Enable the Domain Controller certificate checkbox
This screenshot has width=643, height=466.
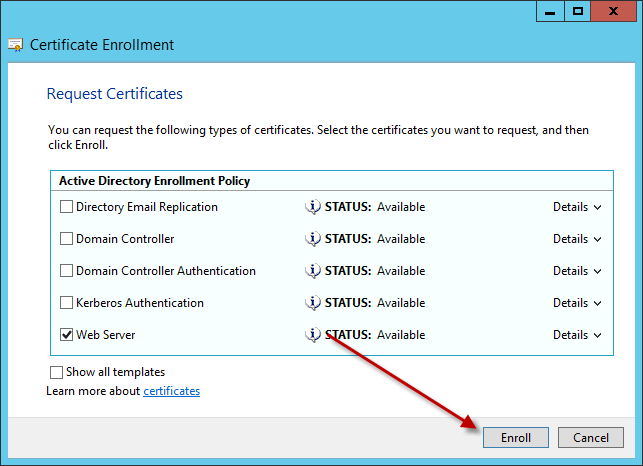(67, 239)
